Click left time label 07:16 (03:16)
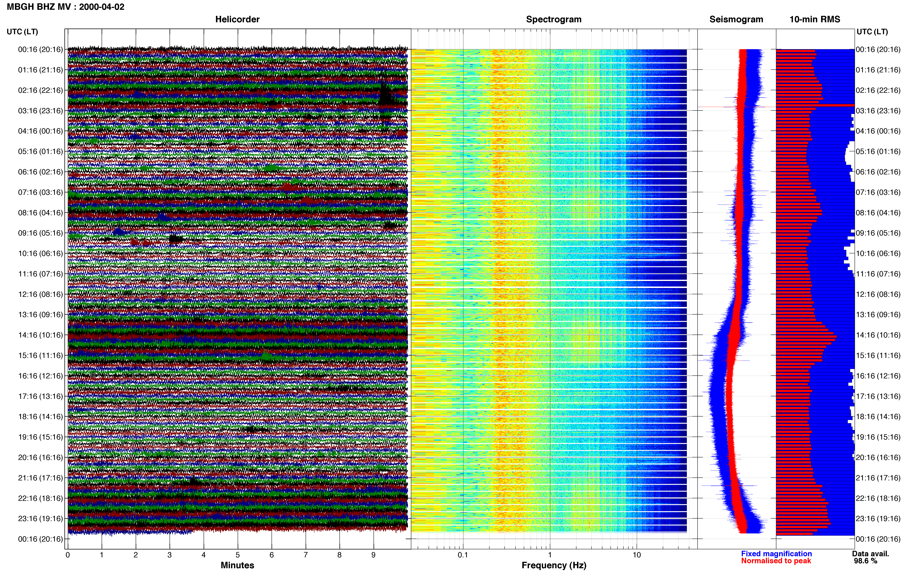 point(41,192)
